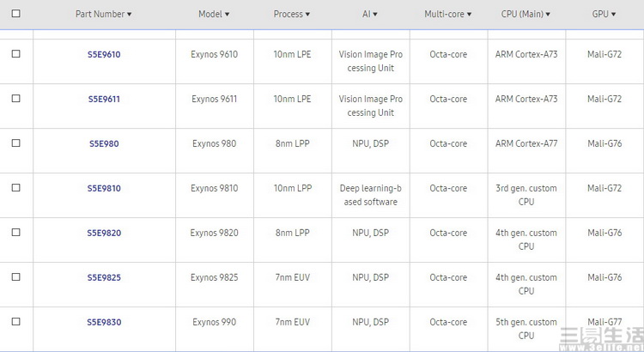
Task: Tick the checkbox for the S5E9610 row
Action: click(16, 54)
